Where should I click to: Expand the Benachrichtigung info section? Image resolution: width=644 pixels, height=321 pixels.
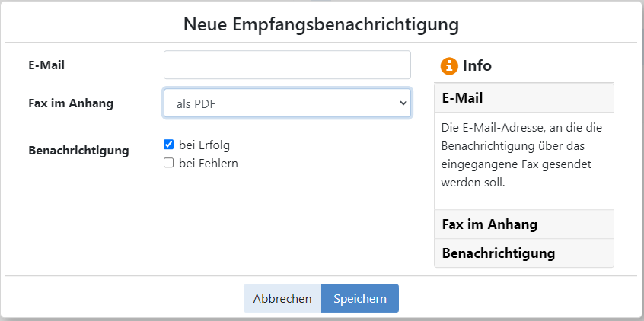[524, 253]
